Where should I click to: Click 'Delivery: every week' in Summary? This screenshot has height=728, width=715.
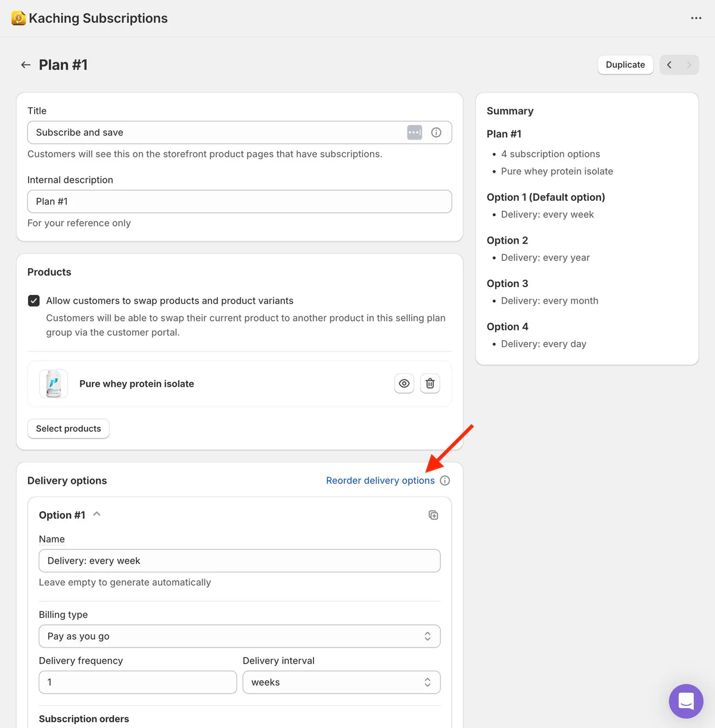point(548,214)
